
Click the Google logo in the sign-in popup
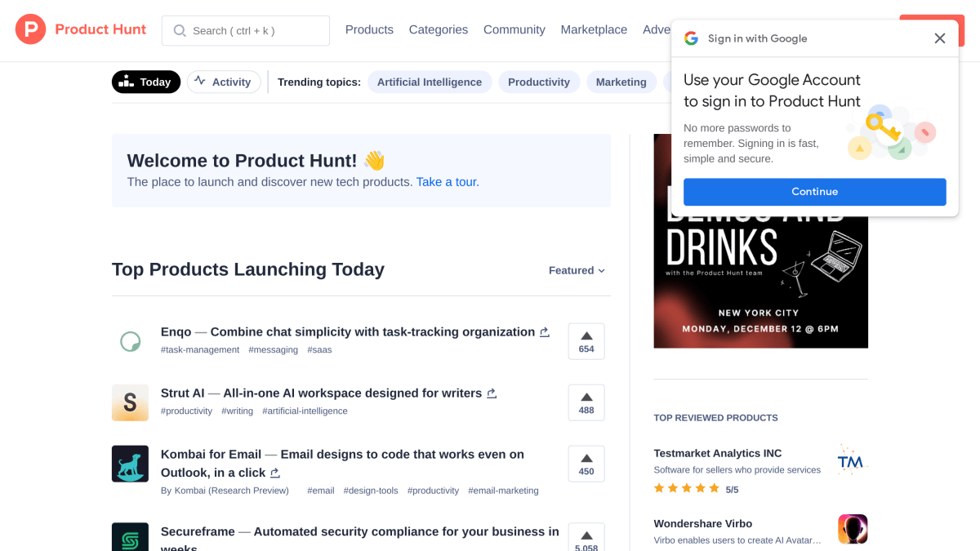point(691,38)
